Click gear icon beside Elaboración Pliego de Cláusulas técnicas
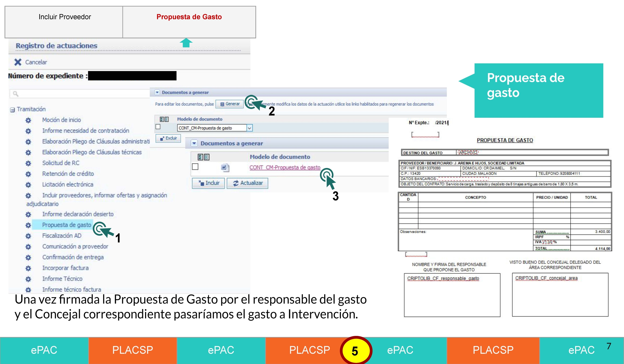 pos(28,152)
